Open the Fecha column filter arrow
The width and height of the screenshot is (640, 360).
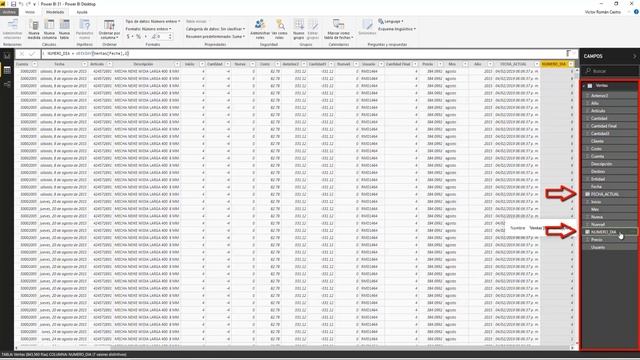point(84,64)
